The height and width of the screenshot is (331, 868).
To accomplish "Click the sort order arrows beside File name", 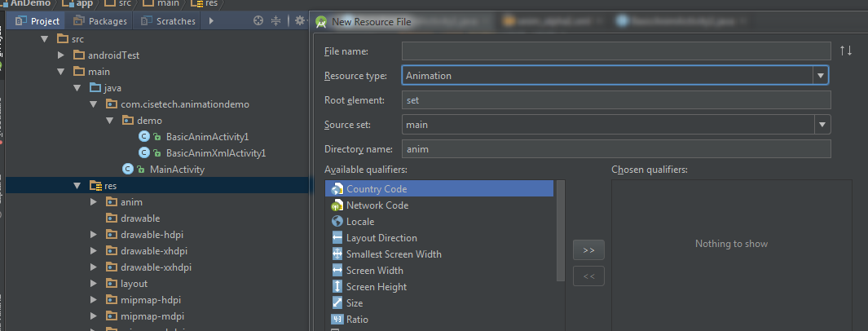I will pyautogui.click(x=846, y=51).
